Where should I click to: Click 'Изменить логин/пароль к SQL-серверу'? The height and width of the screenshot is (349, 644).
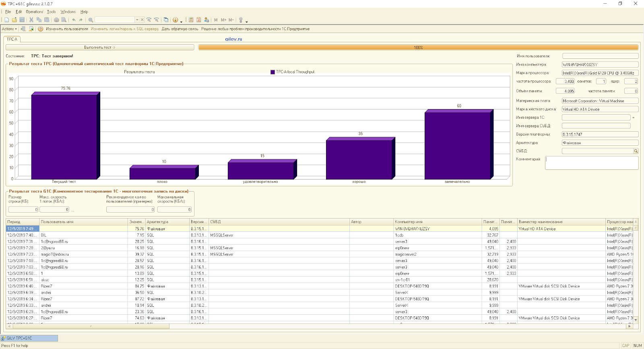(125, 29)
